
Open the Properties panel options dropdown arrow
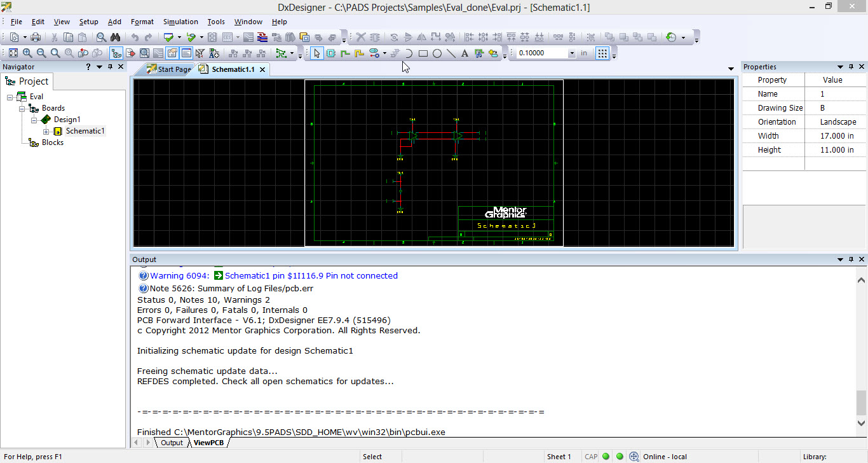click(840, 67)
